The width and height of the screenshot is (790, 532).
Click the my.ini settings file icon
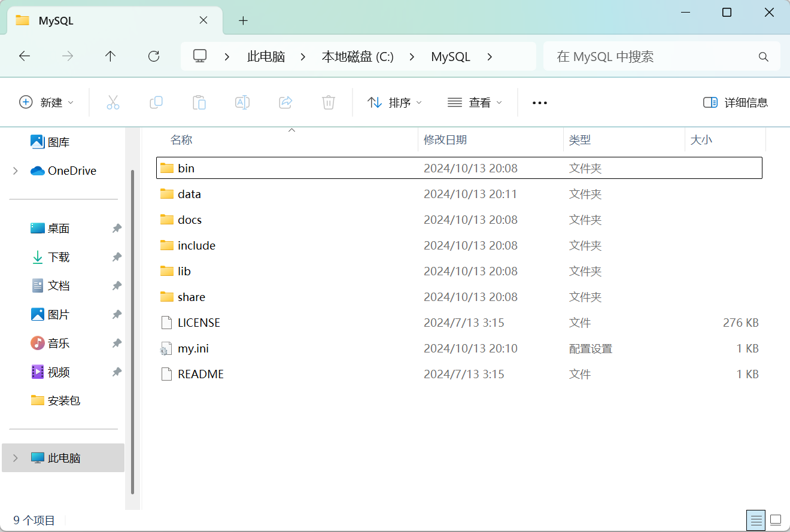coord(166,349)
